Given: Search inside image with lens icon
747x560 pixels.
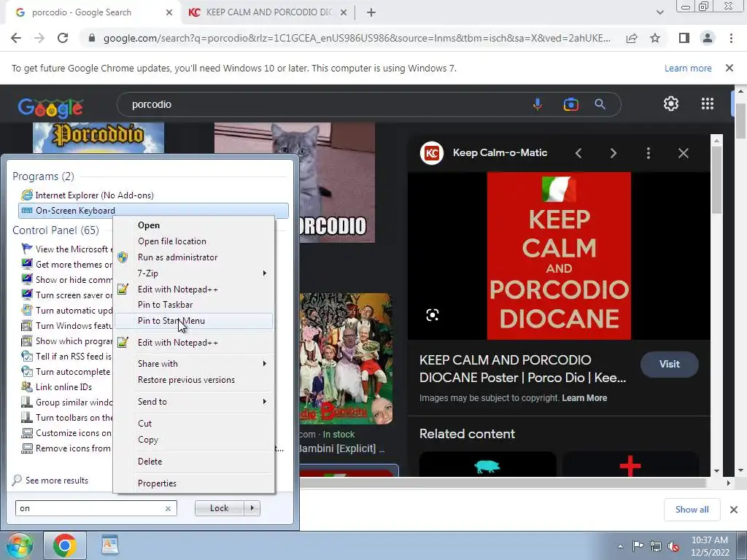Looking at the screenshot, I should tap(432, 315).
